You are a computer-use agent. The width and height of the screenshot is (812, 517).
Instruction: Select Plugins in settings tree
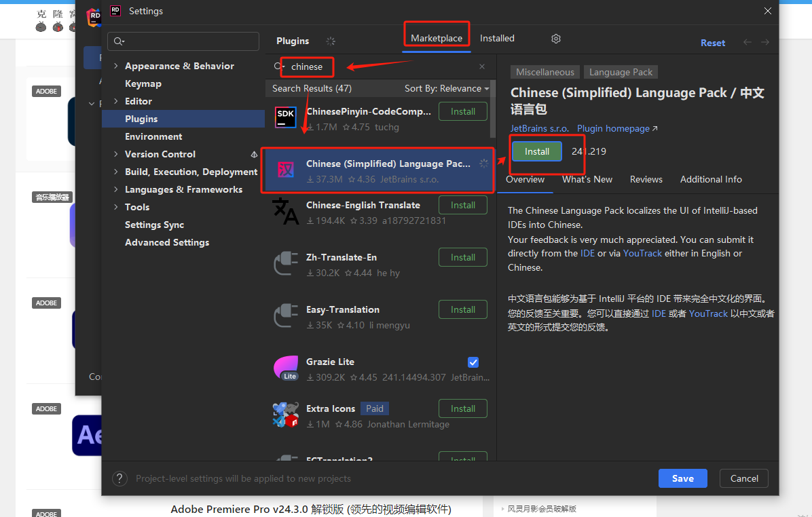(183, 119)
